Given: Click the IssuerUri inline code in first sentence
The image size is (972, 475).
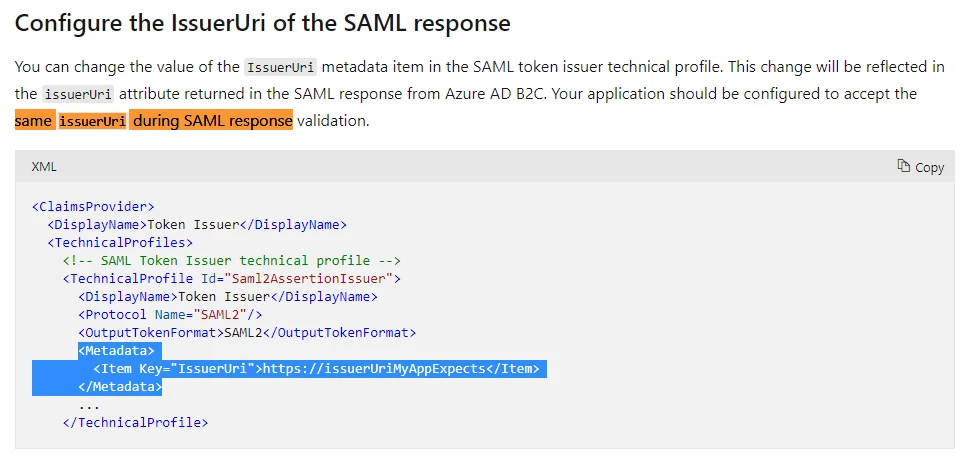Looking at the screenshot, I should [281, 67].
